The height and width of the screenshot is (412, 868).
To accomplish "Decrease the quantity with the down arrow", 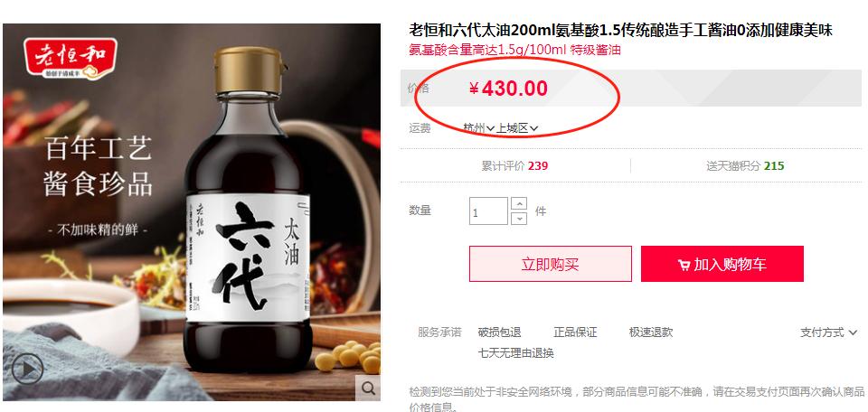I will pos(519,218).
